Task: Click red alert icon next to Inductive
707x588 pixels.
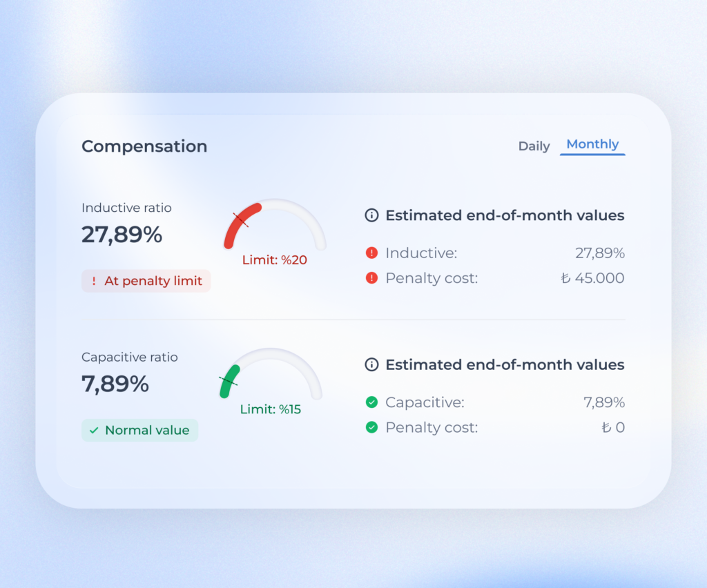Action: click(x=371, y=253)
